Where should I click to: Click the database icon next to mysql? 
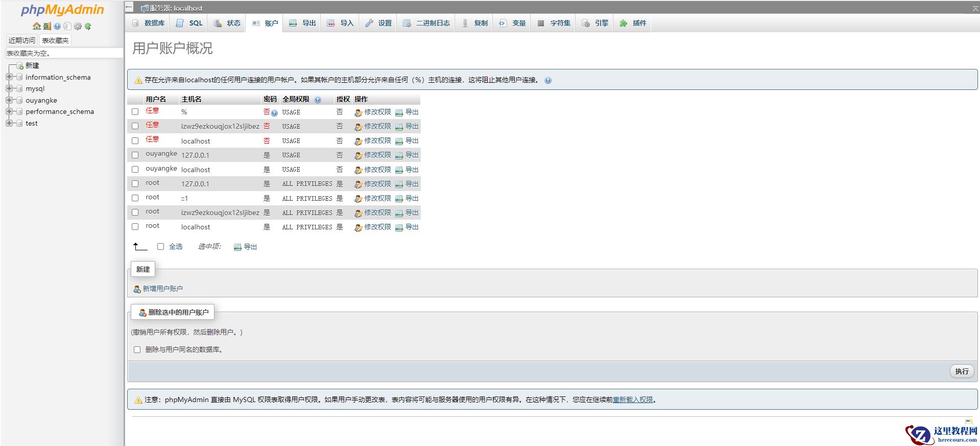tap(19, 89)
